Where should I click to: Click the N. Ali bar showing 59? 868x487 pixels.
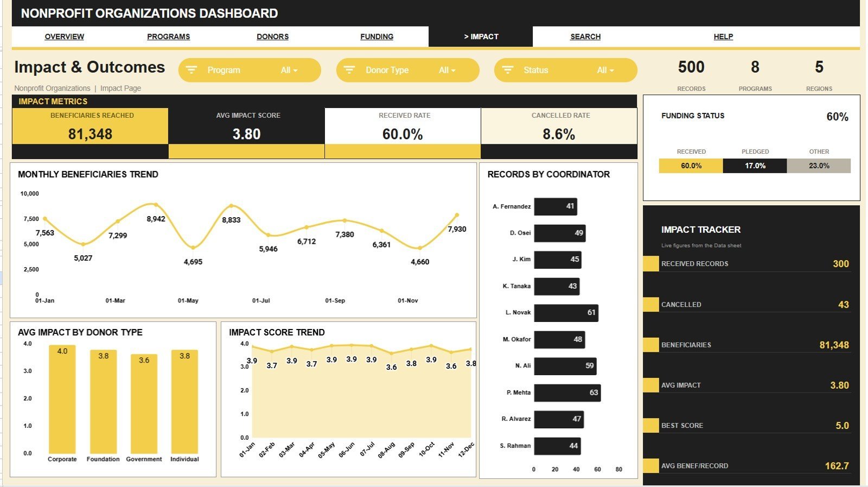point(565,366)
